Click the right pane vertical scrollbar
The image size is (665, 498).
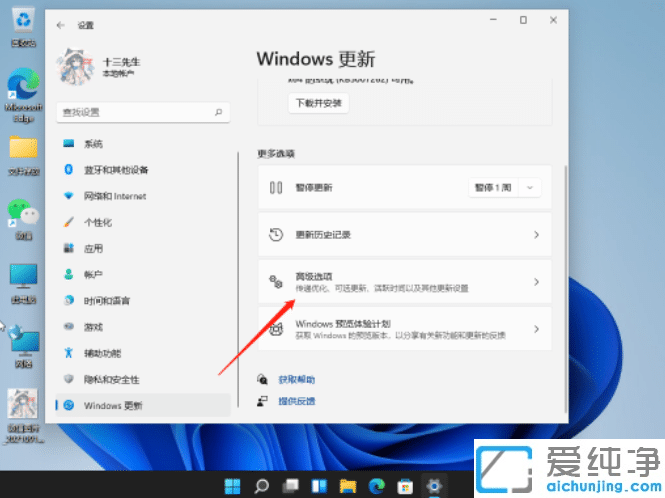point(566,288)
